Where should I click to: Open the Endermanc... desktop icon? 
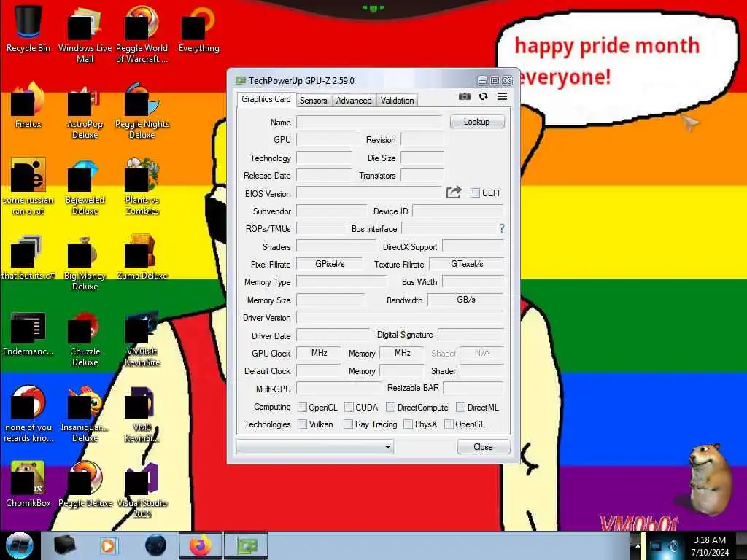coord(28,333)
